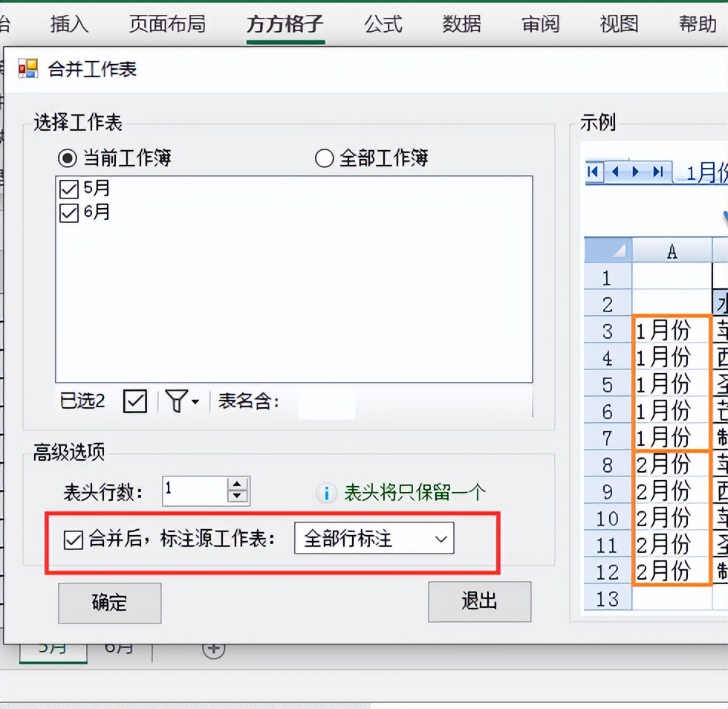Switch to the 方方格子 ribbon tab
This screenshot has width=728, height=709.
pos(285,23)
